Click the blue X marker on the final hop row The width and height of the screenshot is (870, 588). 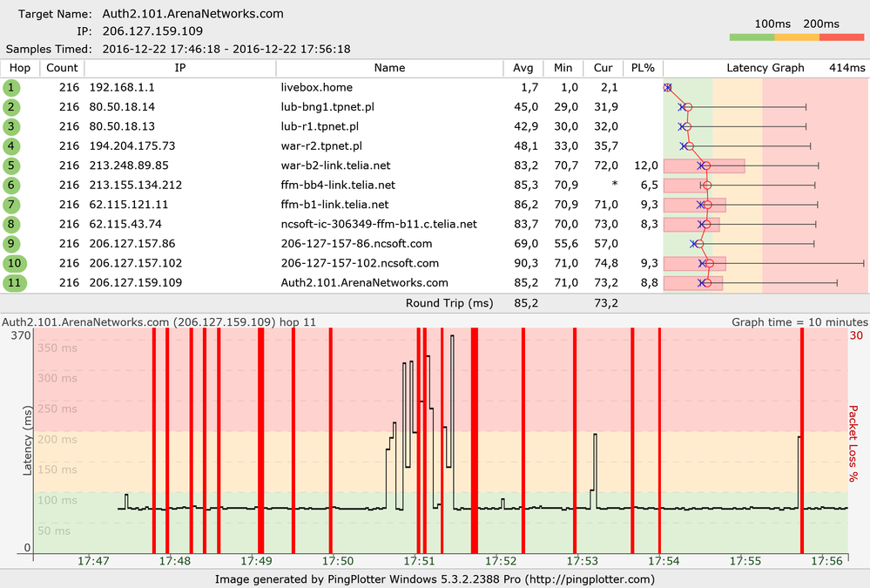click(699, 282)
